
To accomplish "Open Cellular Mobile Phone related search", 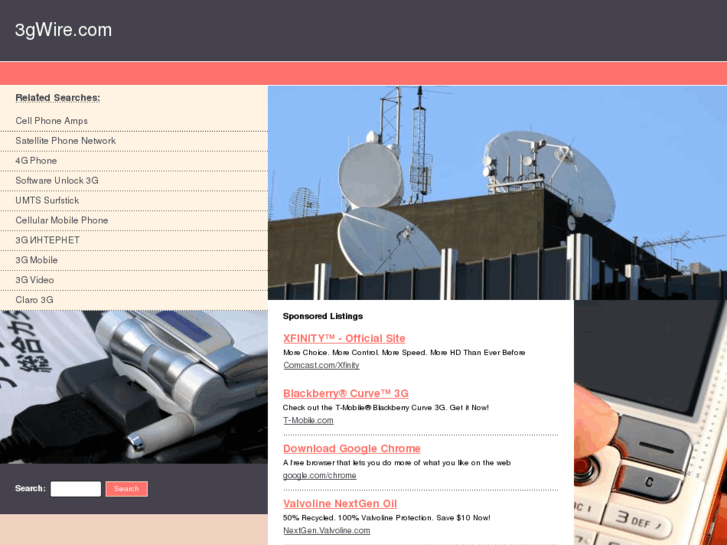I will tap(62, 220).
